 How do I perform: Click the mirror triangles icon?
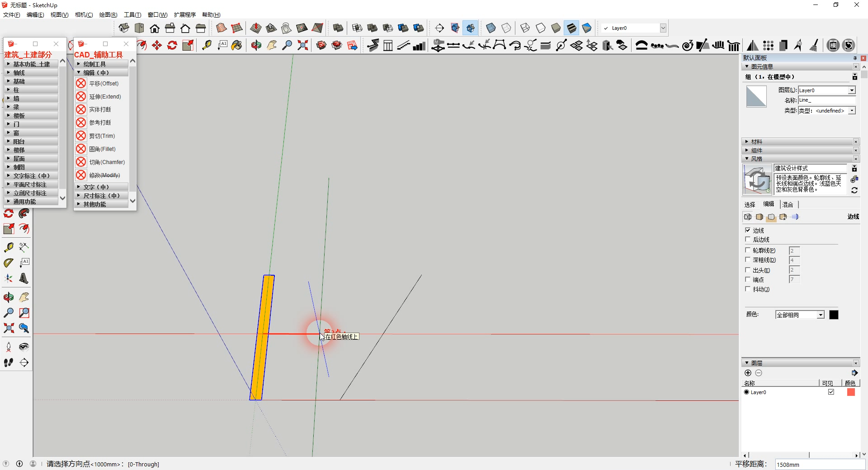752,45
